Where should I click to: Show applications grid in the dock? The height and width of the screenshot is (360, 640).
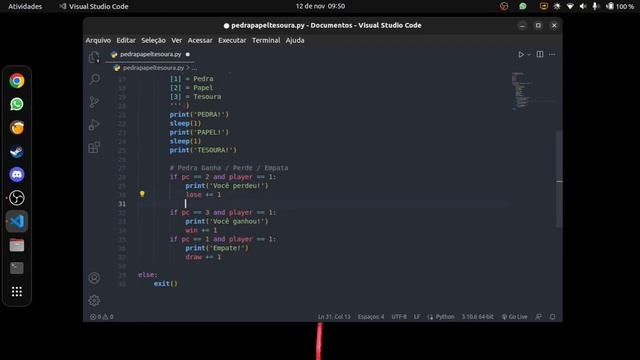(17, 291)
